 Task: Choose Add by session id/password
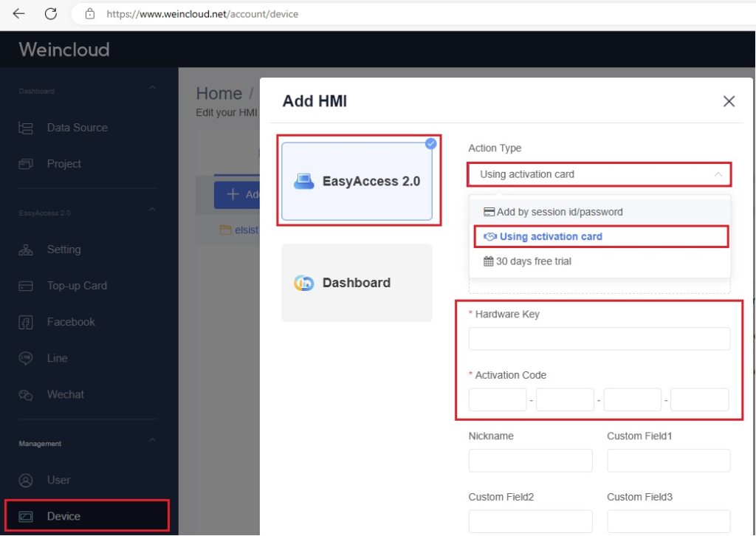pyautogui.click(x=599, y=212)
